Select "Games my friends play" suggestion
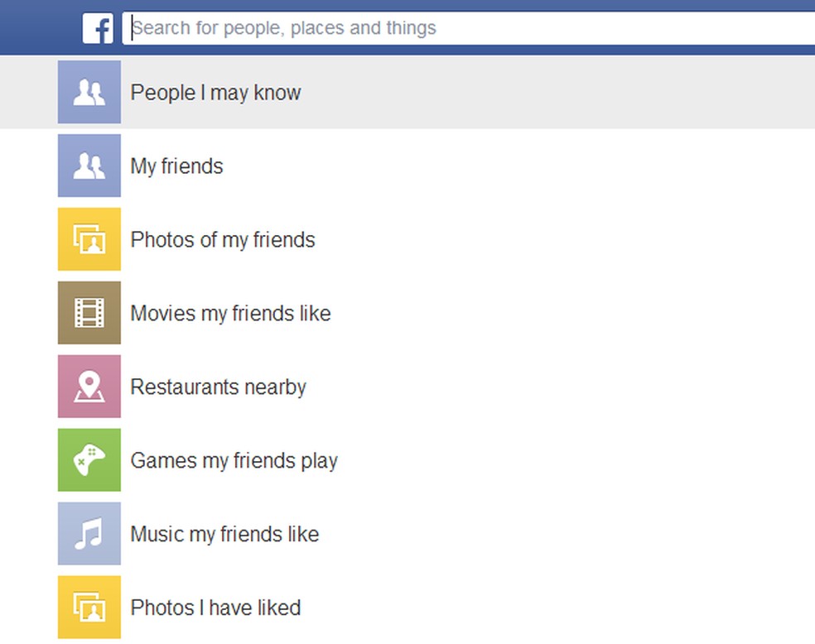The width and height of the screenshot is (815, 644). click(234, 461)
